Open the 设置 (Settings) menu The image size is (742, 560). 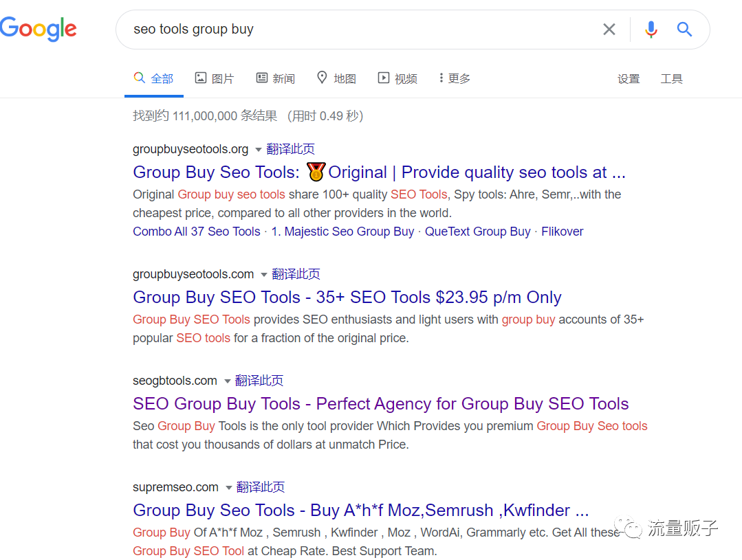click(629, 79)
